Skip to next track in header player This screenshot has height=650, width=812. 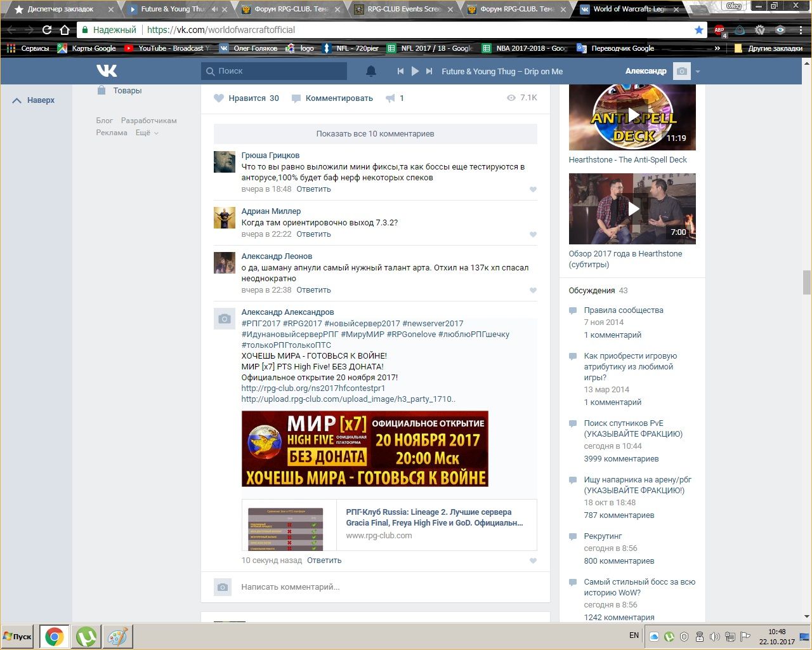429,71
